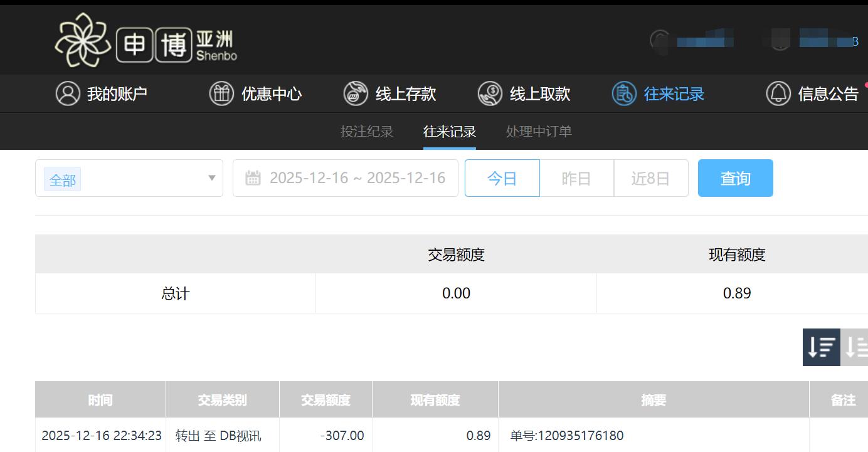
Task: Click the 优惠中心 gift icon
Action: pyautogui.click(x=221, y=93)
